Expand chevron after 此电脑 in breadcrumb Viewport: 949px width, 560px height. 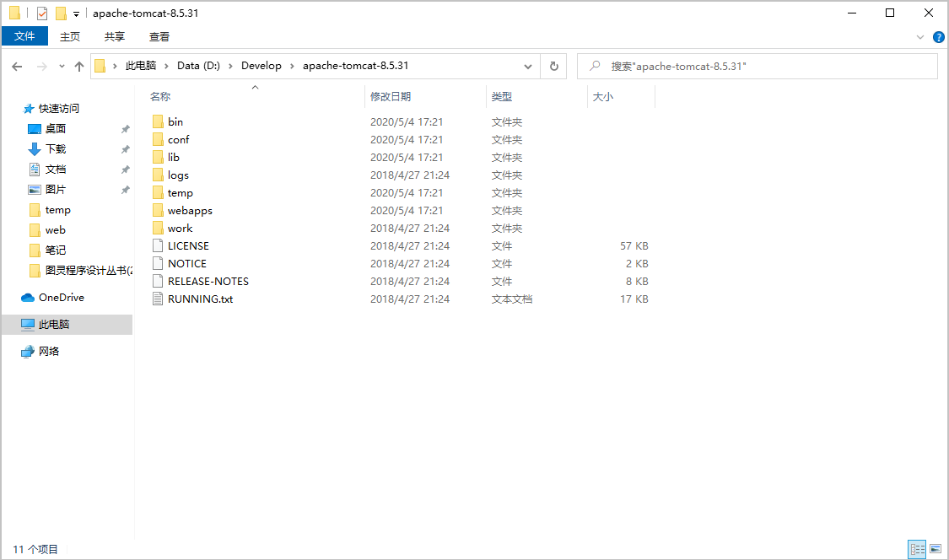166,66
